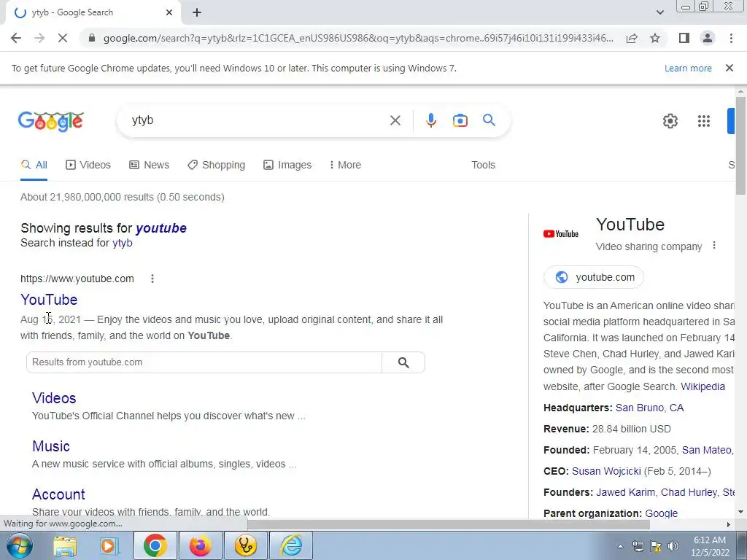
Task: Open YouTube knowledge panel more options
Action: coord(713,245)
